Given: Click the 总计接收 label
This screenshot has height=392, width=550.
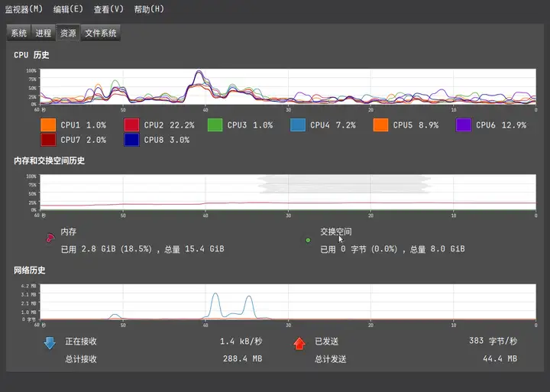Looking at the screenshot, I should 81,359.
